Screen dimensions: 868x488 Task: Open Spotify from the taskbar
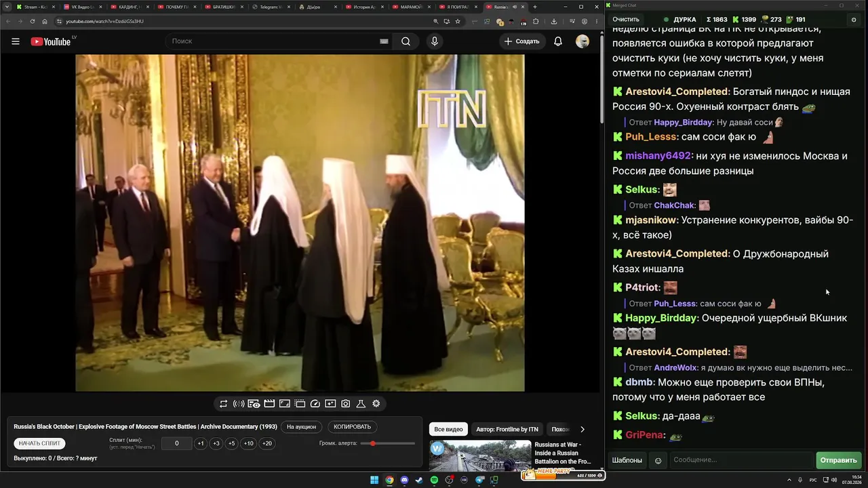(x=435, y=480)
